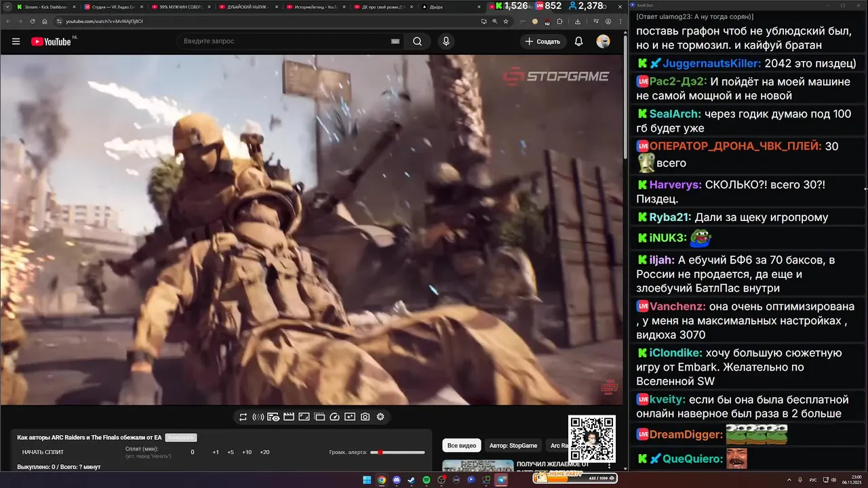Click username Vanchenz in chat

pos(677,306)
